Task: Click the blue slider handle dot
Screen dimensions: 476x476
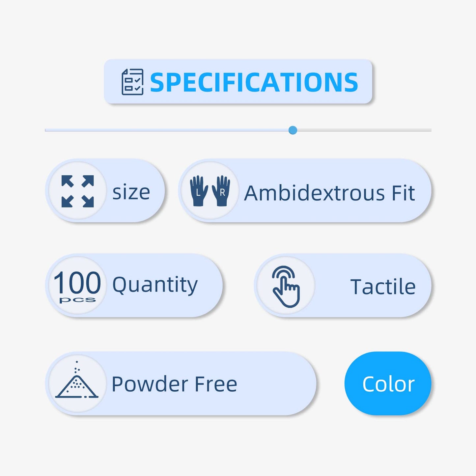Action: coord(293,130)
